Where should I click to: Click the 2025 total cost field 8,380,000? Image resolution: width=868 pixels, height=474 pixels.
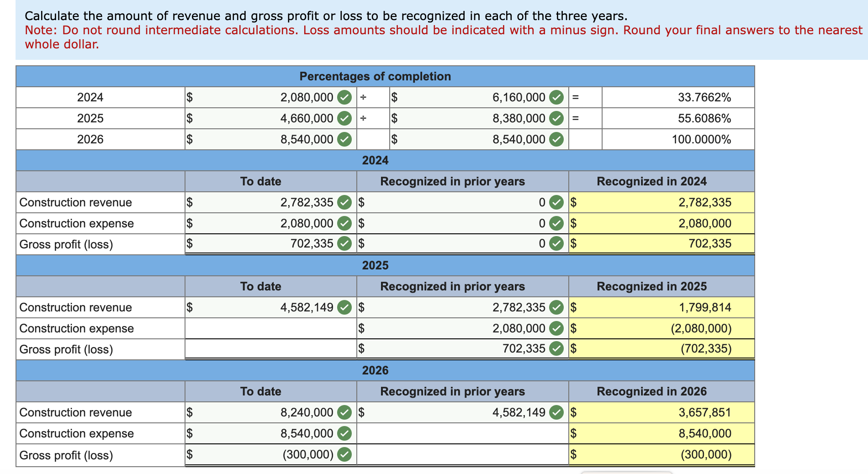coord(479,118)
